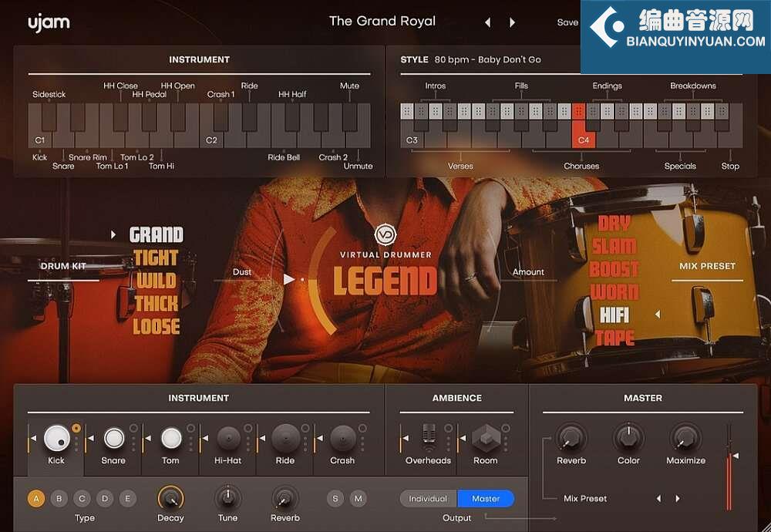Select the Crash cymbal icon

pos(343,438)
